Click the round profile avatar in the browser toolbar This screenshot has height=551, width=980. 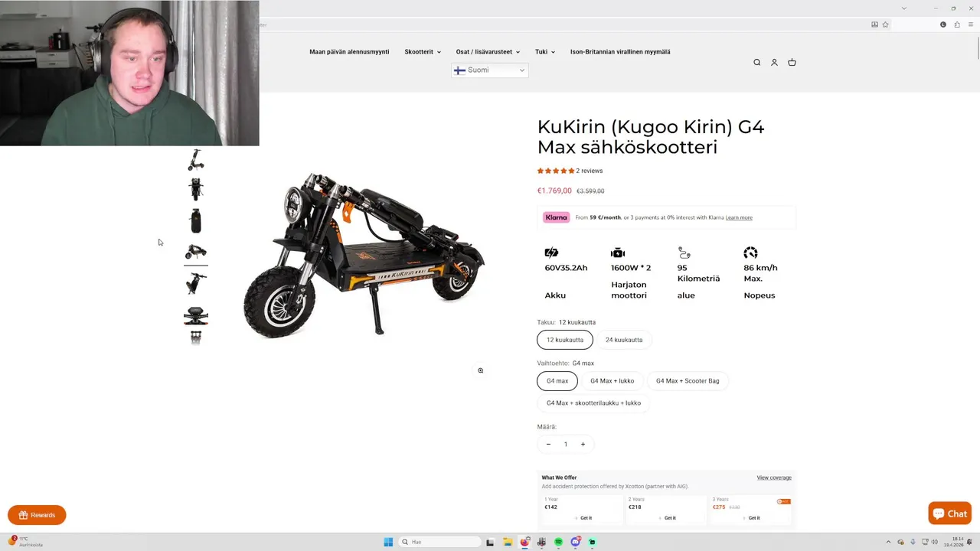coord(943,24)
